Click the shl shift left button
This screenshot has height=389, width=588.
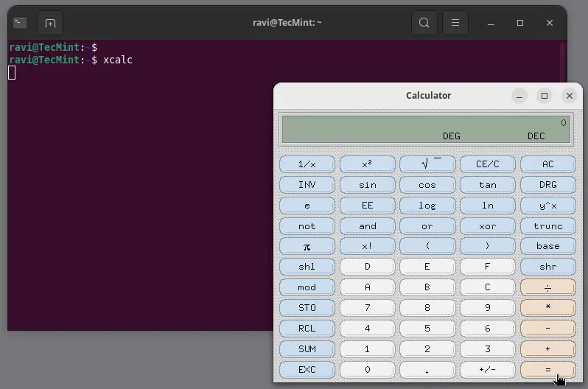click(x=307, y=267)
